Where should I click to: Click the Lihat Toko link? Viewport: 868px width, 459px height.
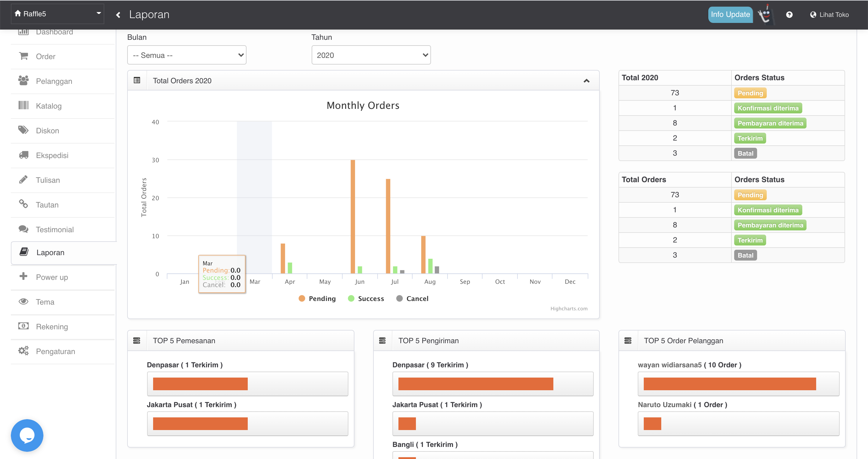(x=829, y=15)
